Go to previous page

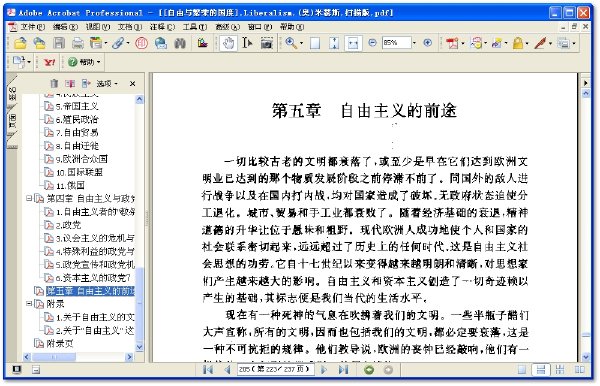tap(227, 370)
